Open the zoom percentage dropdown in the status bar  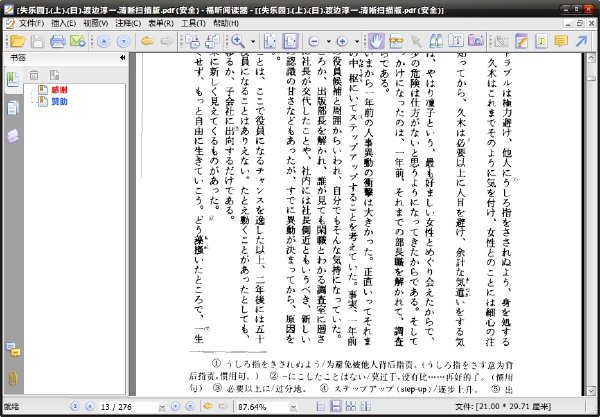293,407
